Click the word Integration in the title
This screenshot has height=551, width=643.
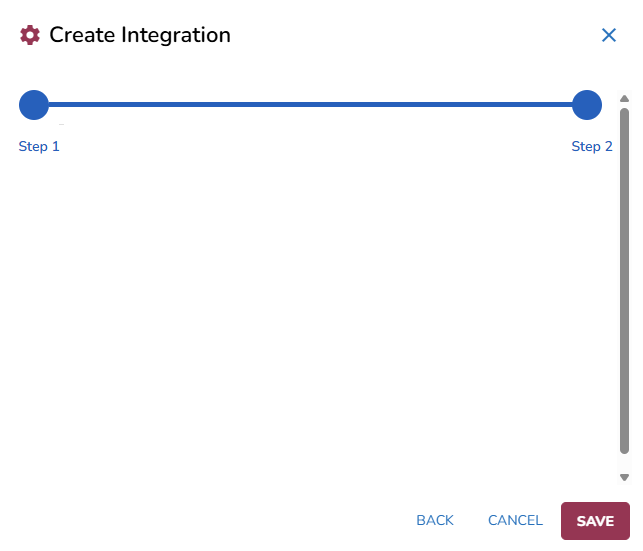[176, 35]
